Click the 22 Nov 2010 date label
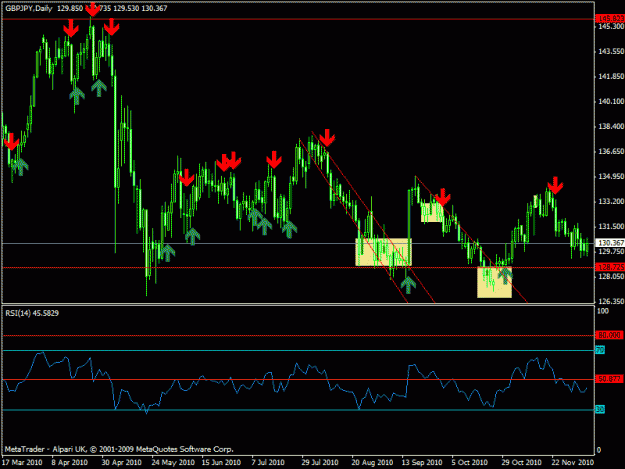 [573, 463]
